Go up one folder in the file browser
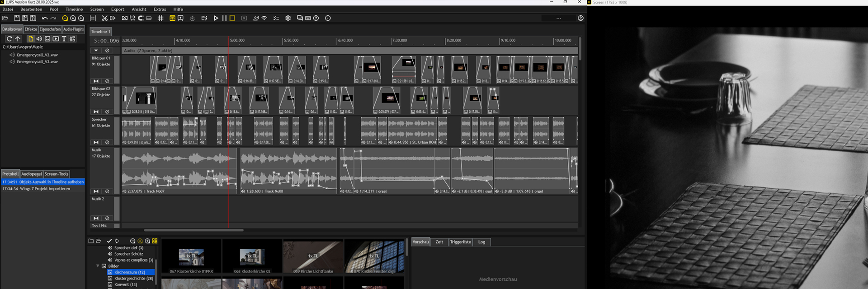868x289 pixels. pos(18,39)
